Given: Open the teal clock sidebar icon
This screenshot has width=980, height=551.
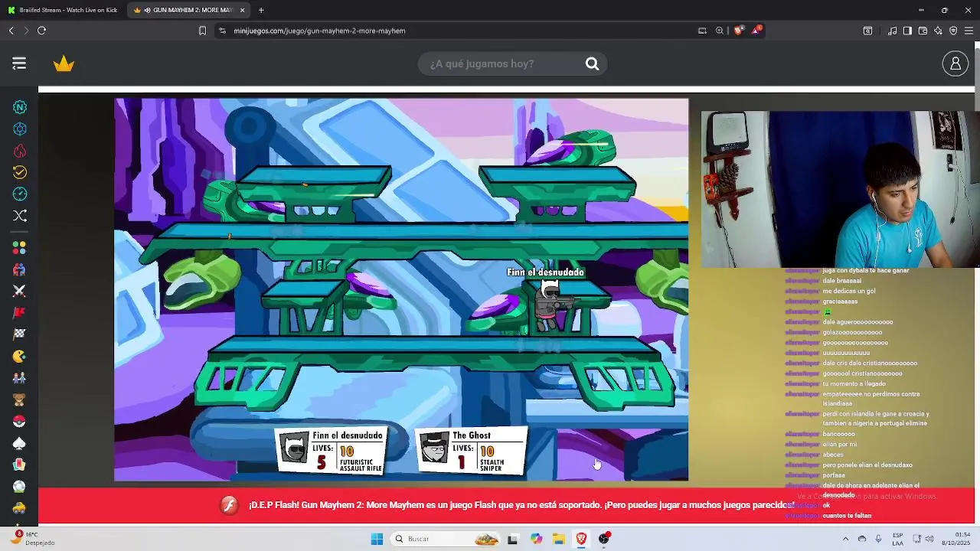Looking at the screenshot, I should 20,194.
